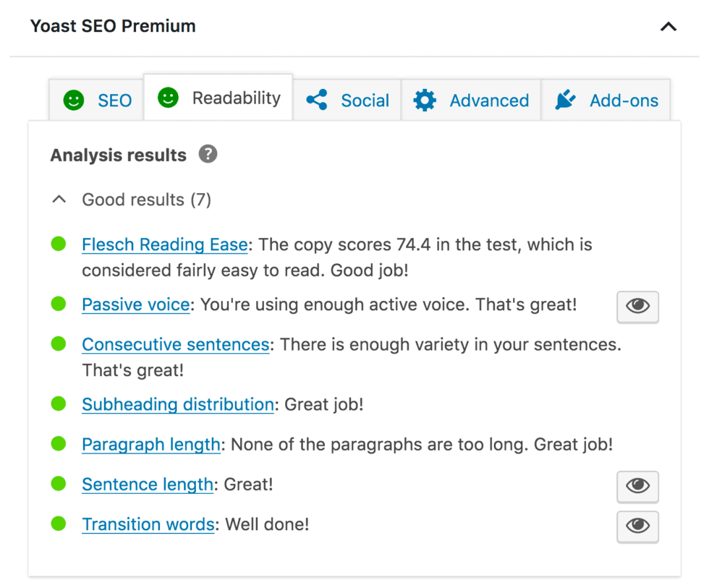Click the Yoast SEO Premium panel title
The width and height of the screenshot is (709, 588).
click(112, 26)
